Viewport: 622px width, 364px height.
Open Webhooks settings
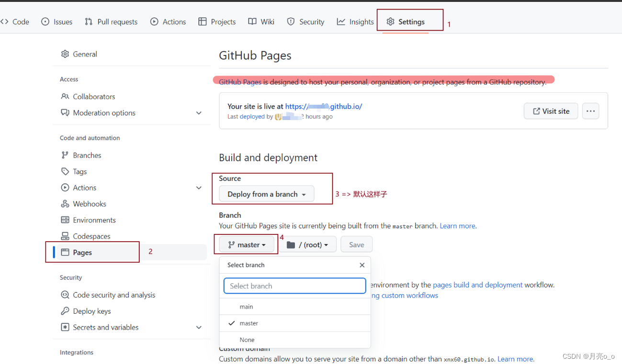(131, 204)
